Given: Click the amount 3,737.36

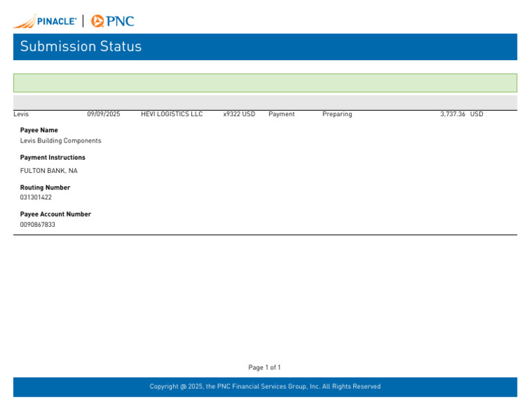Looking at the screenshot, I should (x=452, y=114).
